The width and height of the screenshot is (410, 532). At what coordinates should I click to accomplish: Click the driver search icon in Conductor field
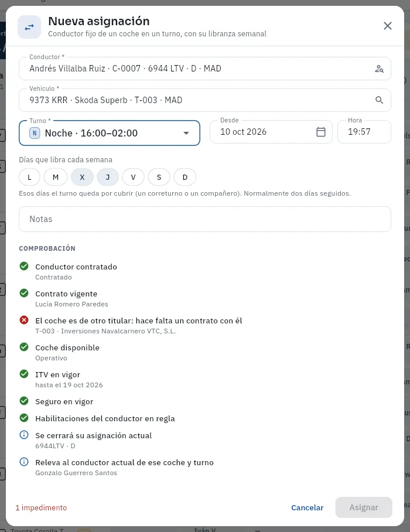pyautogui.click(x=379, y=69)
